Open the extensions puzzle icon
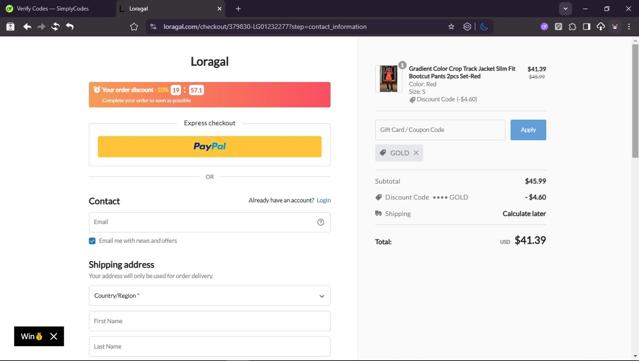 (x=573, y=26)
